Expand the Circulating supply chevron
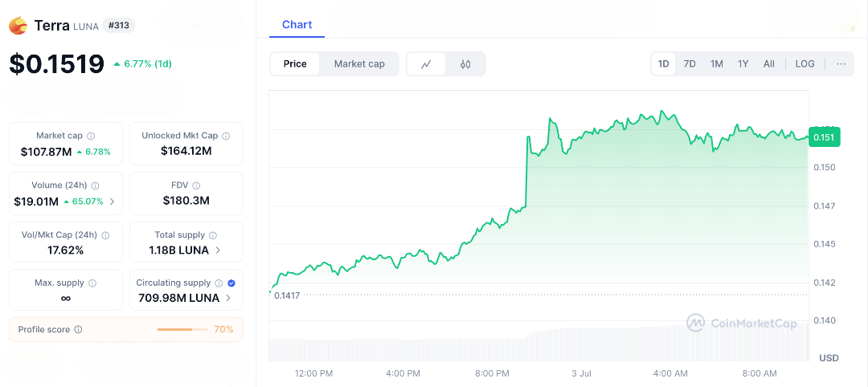This screenshot has height=387, width=868. coord(228,299)
